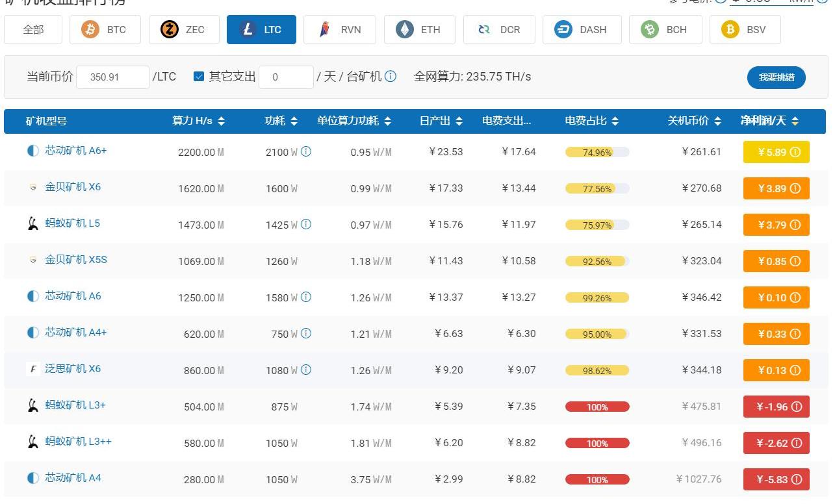
Task: Click the info icon beside 全网算力 label
Action: (x=391, y=77)
